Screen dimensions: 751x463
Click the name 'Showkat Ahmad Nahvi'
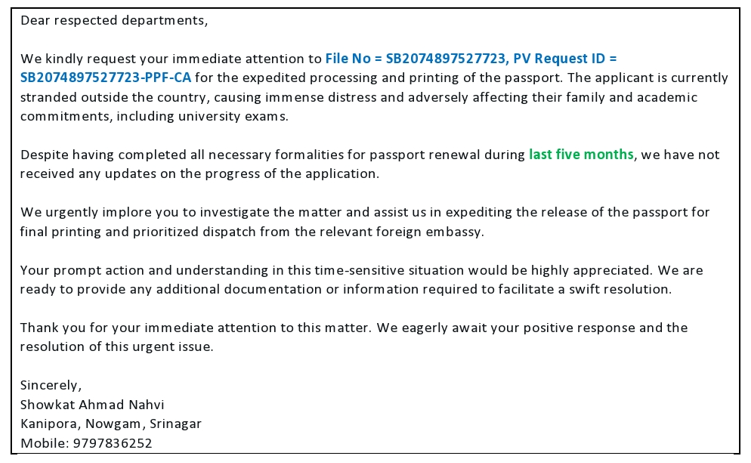coord(92,405)
